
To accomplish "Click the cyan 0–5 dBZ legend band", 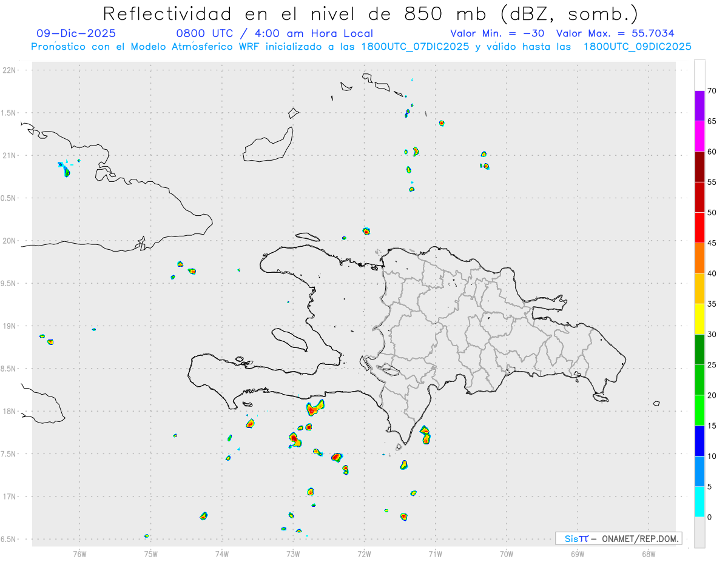I will click(699, 502).
